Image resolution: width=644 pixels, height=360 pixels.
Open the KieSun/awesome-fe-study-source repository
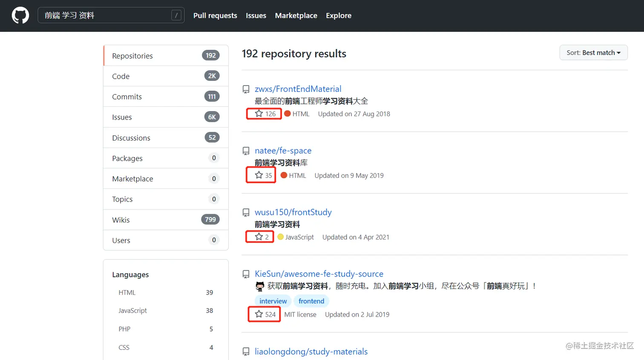point(319,274)
